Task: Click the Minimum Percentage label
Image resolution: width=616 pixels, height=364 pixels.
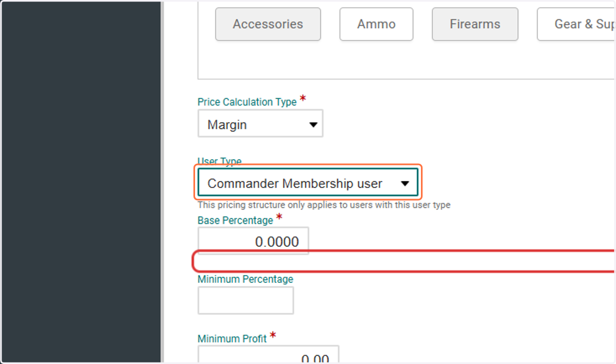Action: click(245, 279)
